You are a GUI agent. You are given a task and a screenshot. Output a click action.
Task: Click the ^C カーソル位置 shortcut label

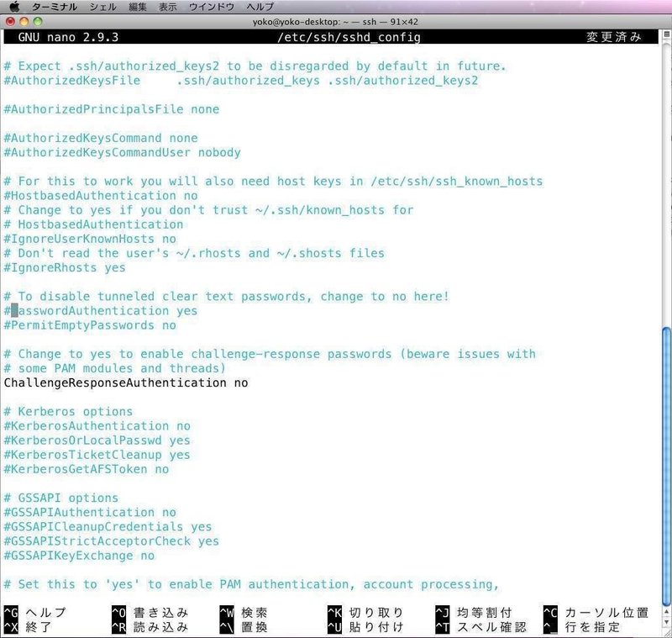pyautogui.click(x=596, y=612)
